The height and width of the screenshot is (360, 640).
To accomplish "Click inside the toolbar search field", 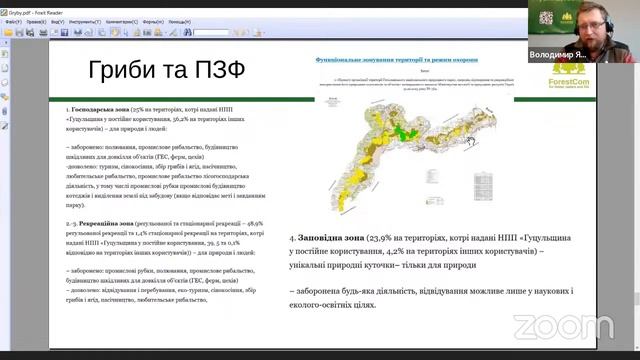I will point(211,32).
